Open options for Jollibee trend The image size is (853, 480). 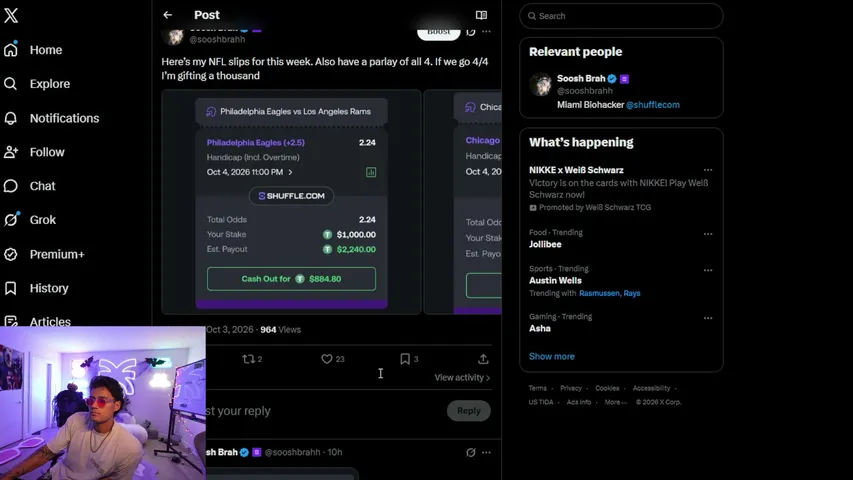(708, 234)
